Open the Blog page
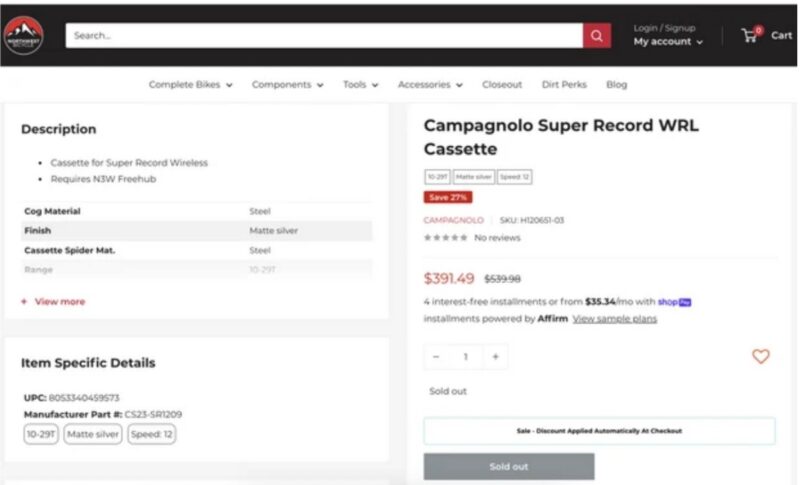 616,85
